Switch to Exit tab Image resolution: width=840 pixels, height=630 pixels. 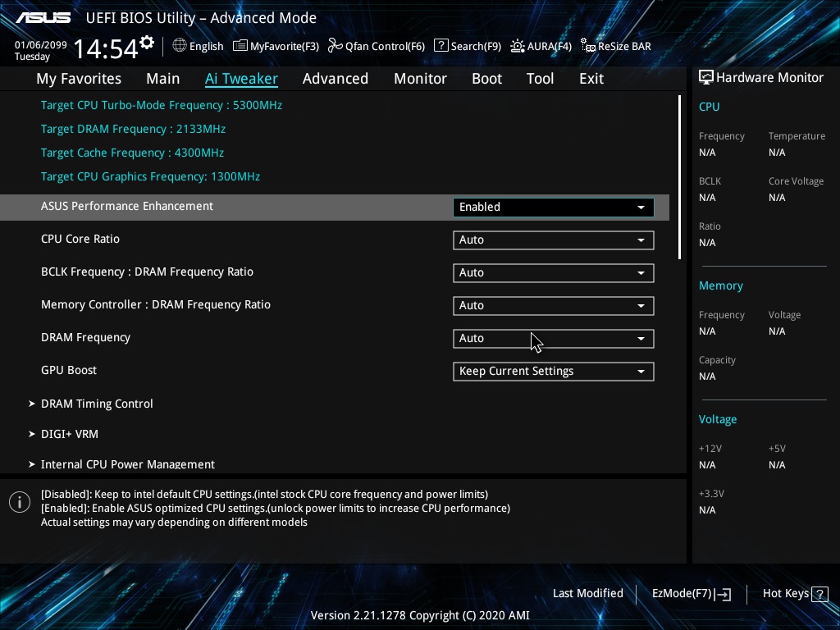pos(591,79)
